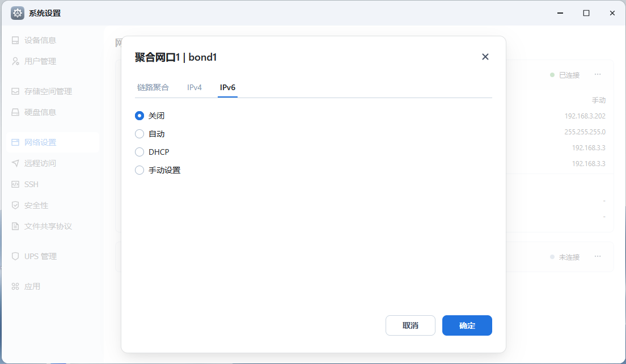Click the 用户管理 person icon
Screen dimensions: 626x364
coord(15,61)
